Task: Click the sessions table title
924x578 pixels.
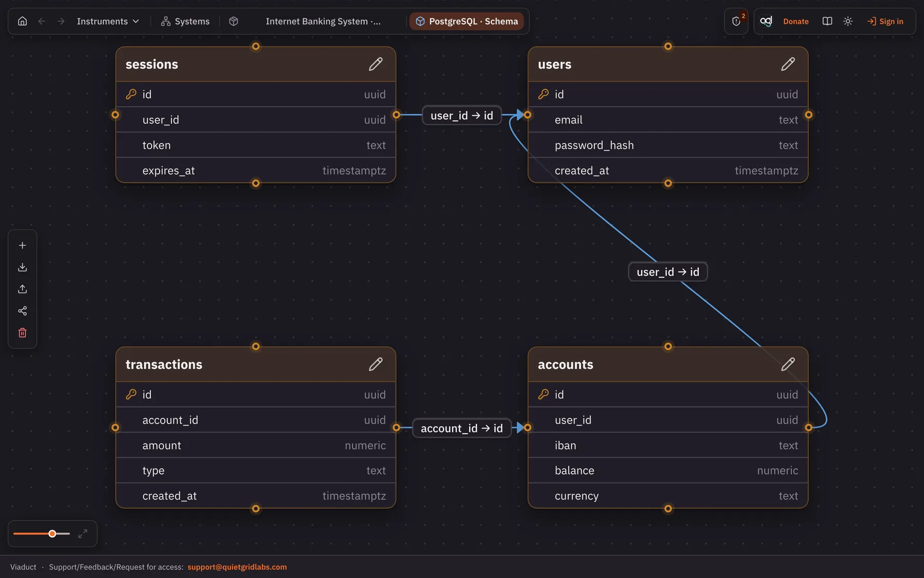Action: (152, 64)
